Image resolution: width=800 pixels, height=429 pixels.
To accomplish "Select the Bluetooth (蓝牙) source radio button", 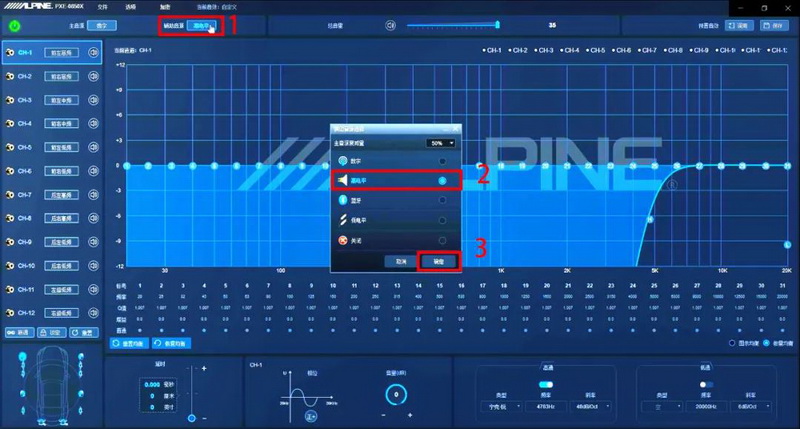I will click(442, 200).
